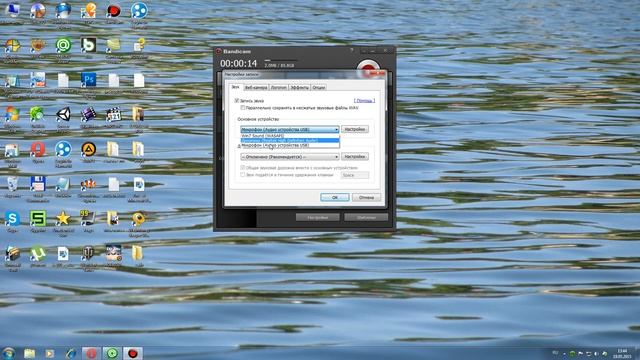
Task: Click the Windows Start button
Action: point(8,353)
